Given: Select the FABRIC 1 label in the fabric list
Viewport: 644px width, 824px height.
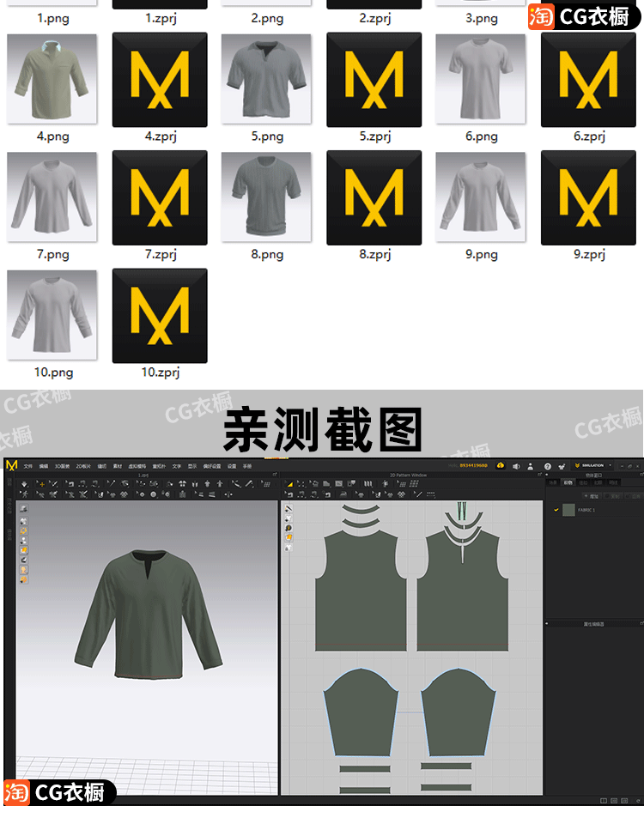Looking at the screenshot, I should coord(586,510).
